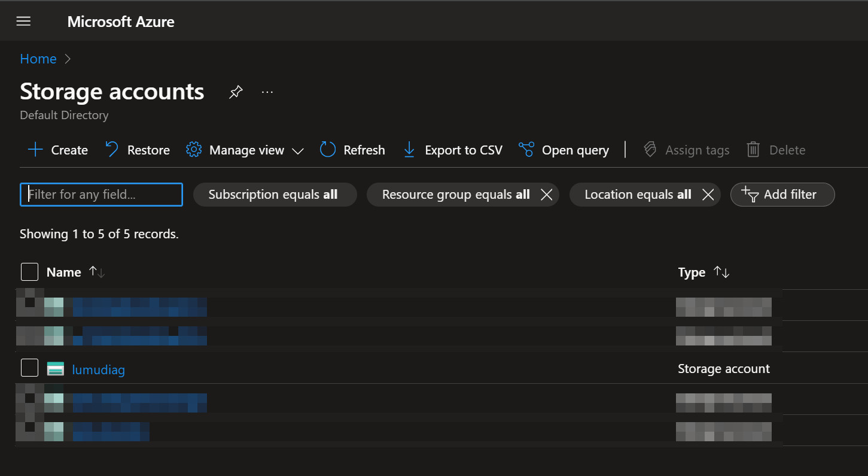Open the Subscription equals all filter
Viewport: 868px width, 476px height.
pyautogui.click(x=275, y=195)
